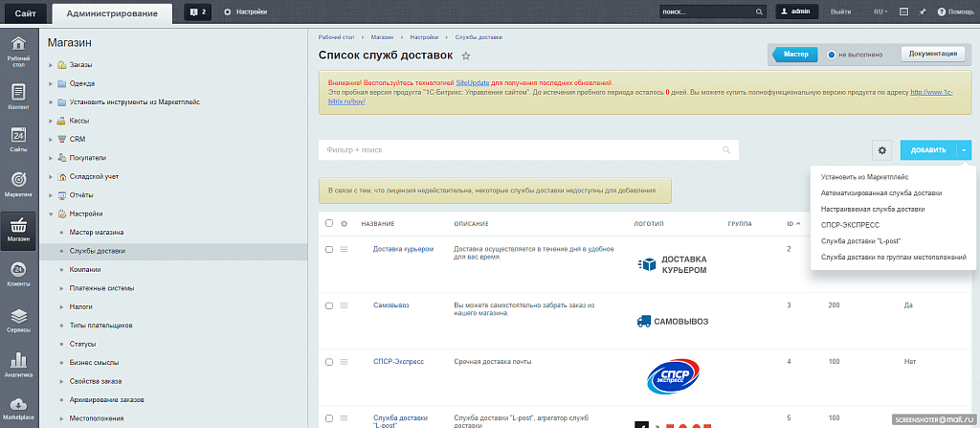Follow the SiteUpdate link in warning
The width and height of the screenshot is (980, 428).
[x=473, y=83]
